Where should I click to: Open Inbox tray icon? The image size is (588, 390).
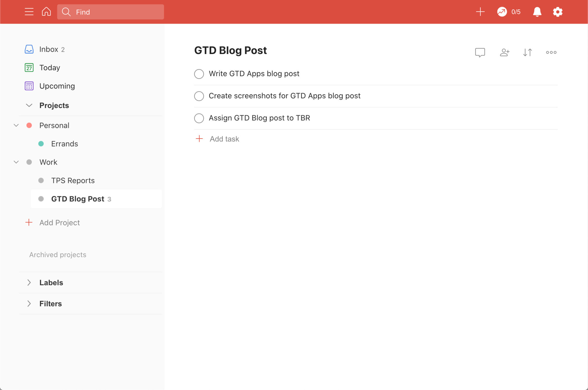click(29, 49)
